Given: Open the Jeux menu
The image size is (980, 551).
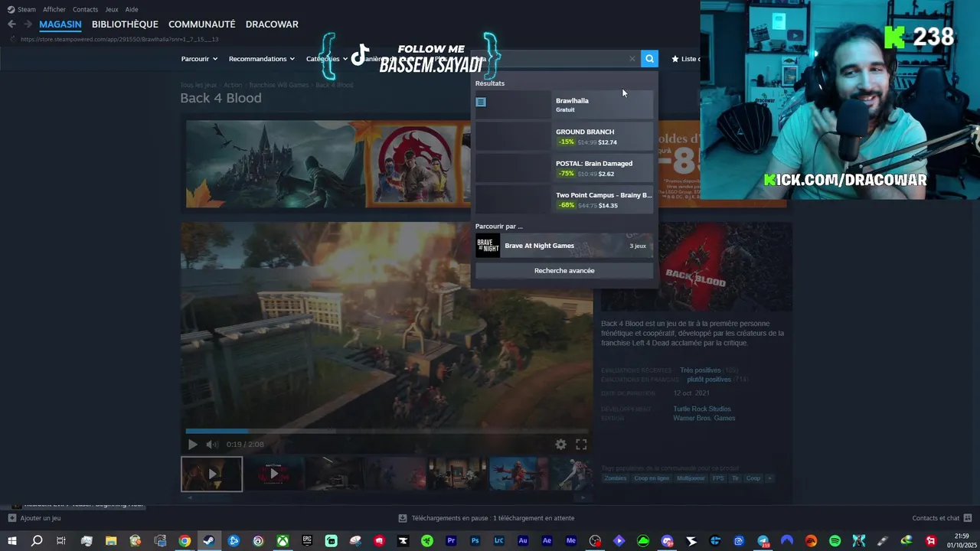Looking at the screenshot, I should 112,9.
